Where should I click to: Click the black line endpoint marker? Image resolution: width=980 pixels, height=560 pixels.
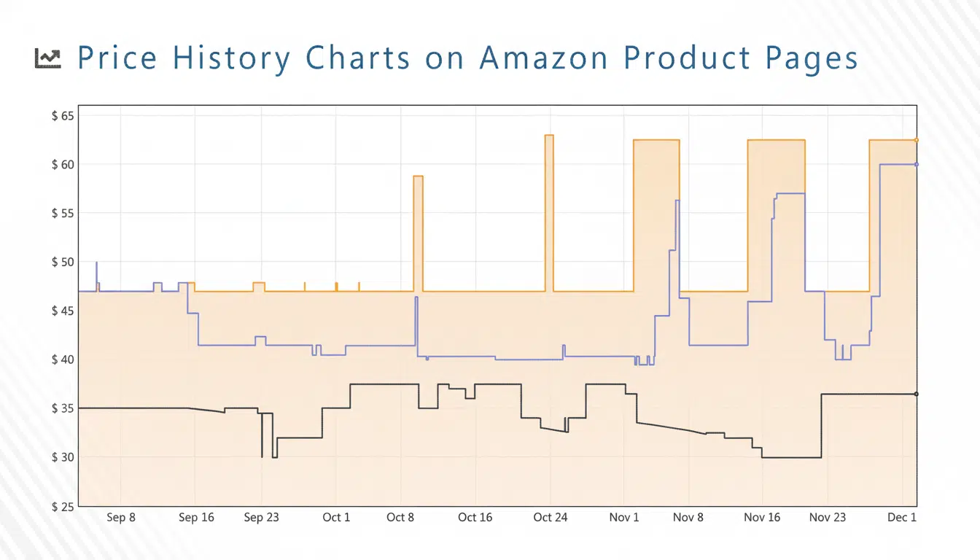917,394
